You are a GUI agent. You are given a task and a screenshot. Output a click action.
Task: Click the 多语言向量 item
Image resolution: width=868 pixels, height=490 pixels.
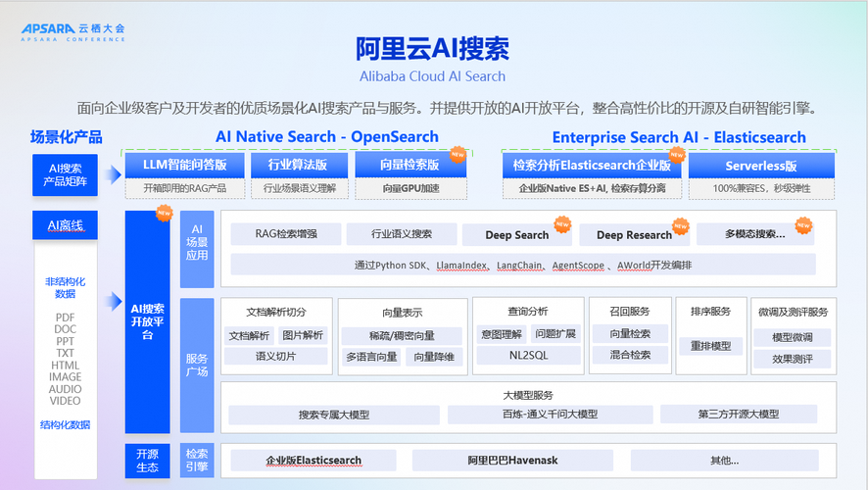(x=371, y=357)
